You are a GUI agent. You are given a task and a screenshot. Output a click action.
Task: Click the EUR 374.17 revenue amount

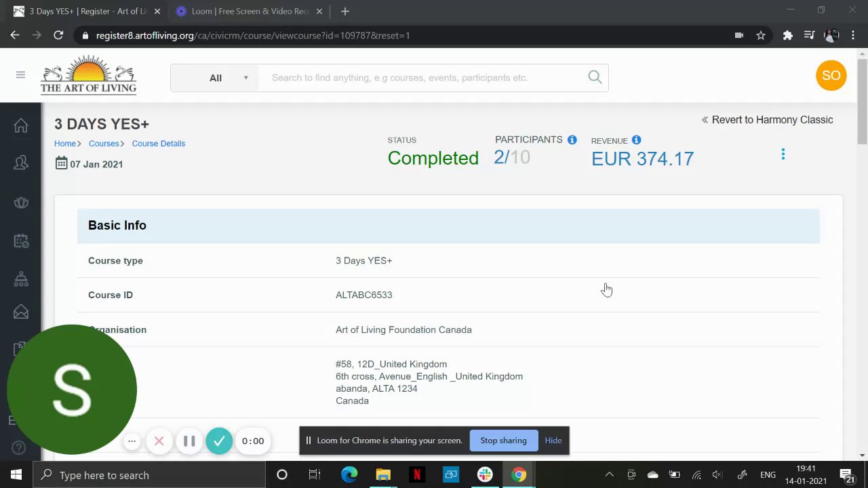click(x=642, y=159)
